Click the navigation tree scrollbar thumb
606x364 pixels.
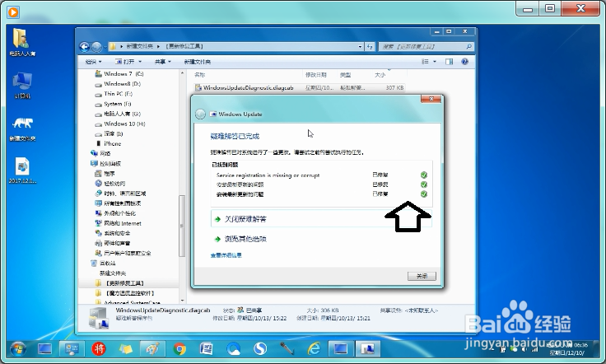[182, 226]
